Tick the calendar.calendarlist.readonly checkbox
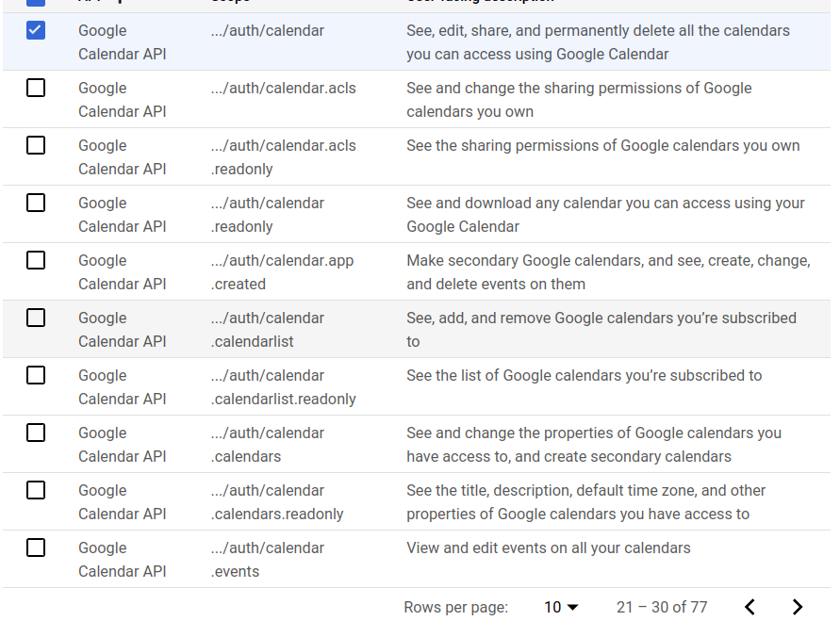Image resolution: width=840 pixels, height=621 pixels. (x=36, y=375)
